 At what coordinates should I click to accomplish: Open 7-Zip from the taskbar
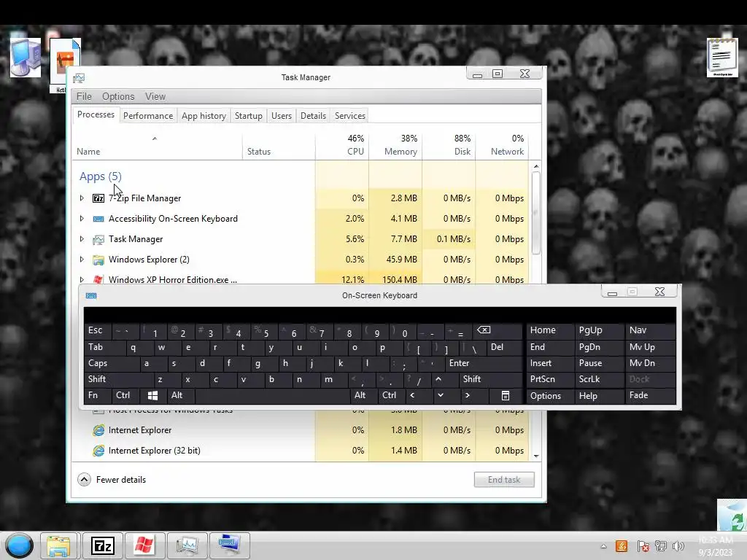103,545
